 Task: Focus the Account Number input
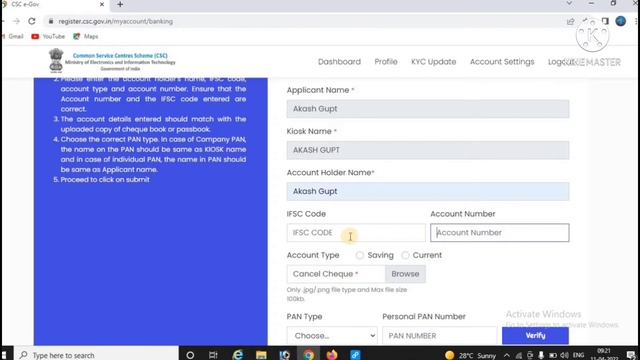pyautogui.click(x=500, y=233)
